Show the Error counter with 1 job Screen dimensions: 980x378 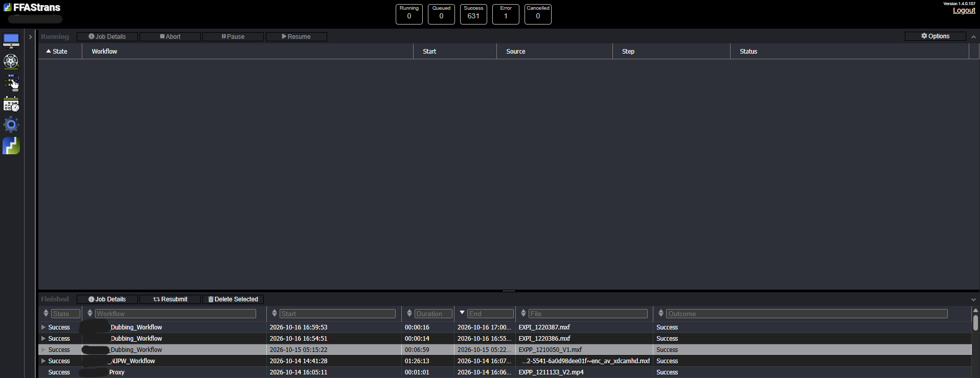[x=506, y=14]
